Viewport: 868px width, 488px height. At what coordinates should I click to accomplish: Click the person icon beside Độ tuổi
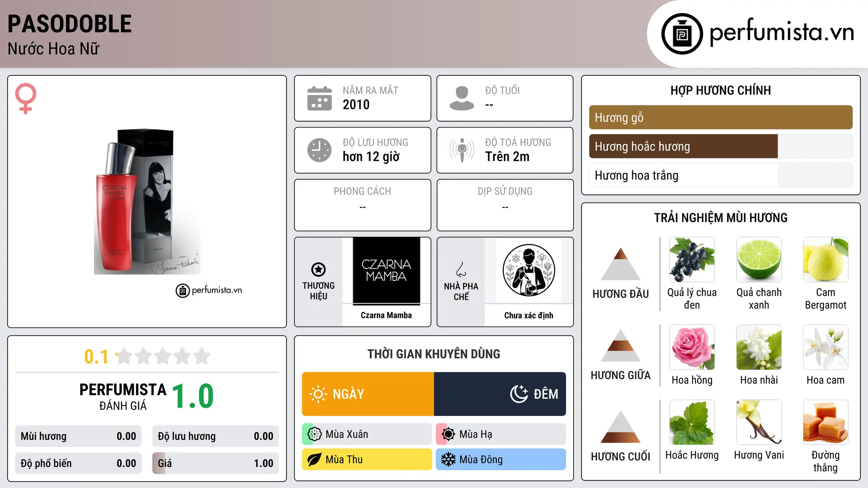462,98
